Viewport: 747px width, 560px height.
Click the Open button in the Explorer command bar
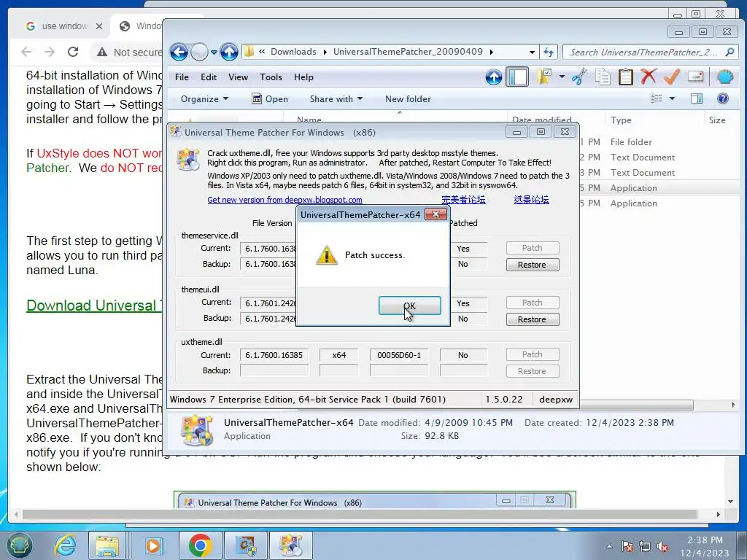(270, 99)
